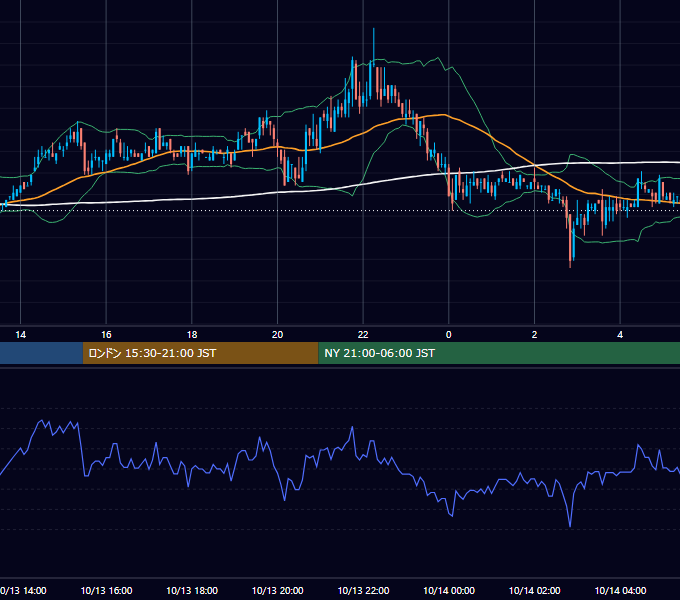Image resolution: width=680 pixels, height=600 pixels.
Task: Click the blue session band before ロンドン
Action: coord(41,353)
